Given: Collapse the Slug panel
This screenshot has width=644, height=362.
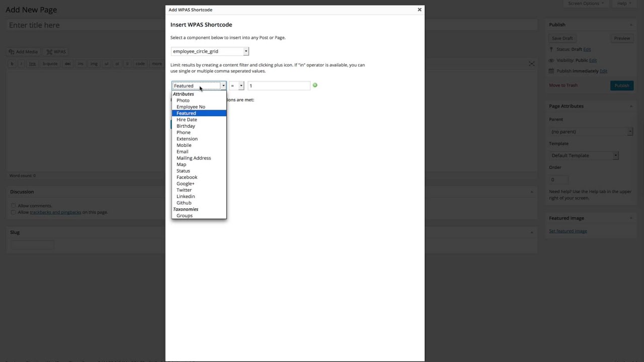Looking at the screenshot, I should click(532, 232).
